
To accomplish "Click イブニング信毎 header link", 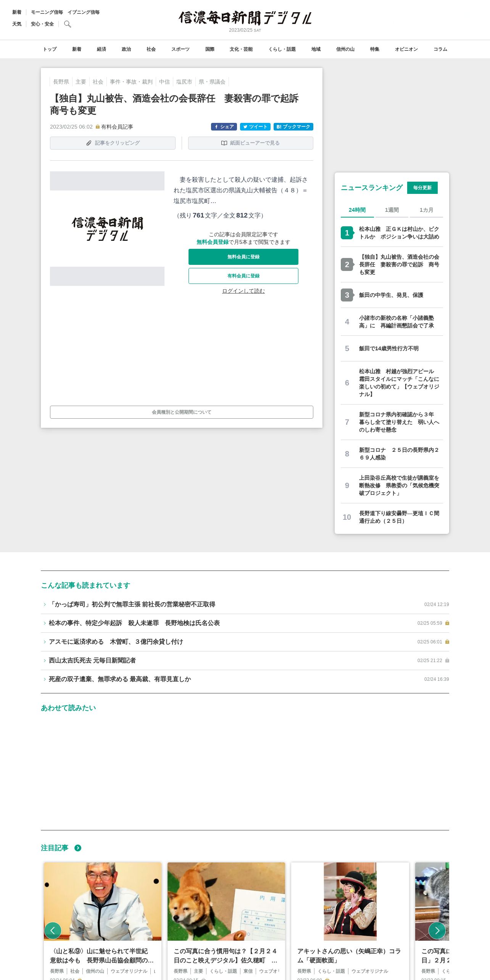I will (84, 12).
